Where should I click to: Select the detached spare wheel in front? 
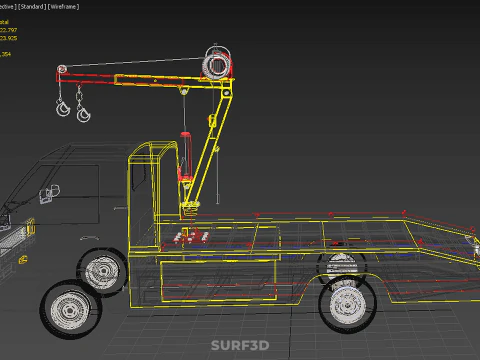click(x=70, y=310)
